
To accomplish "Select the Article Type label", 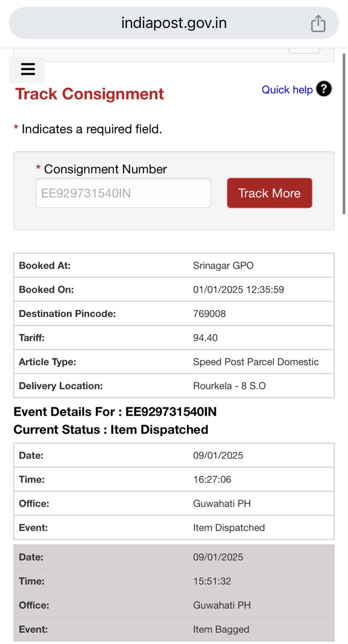I will click(47, 362).
